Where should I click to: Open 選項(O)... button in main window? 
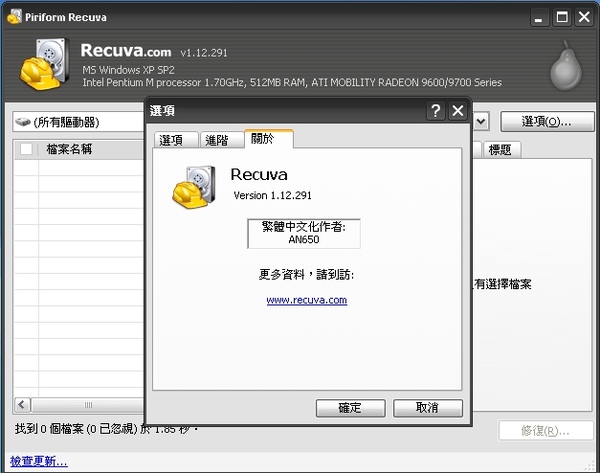click(x=547, y=122)
